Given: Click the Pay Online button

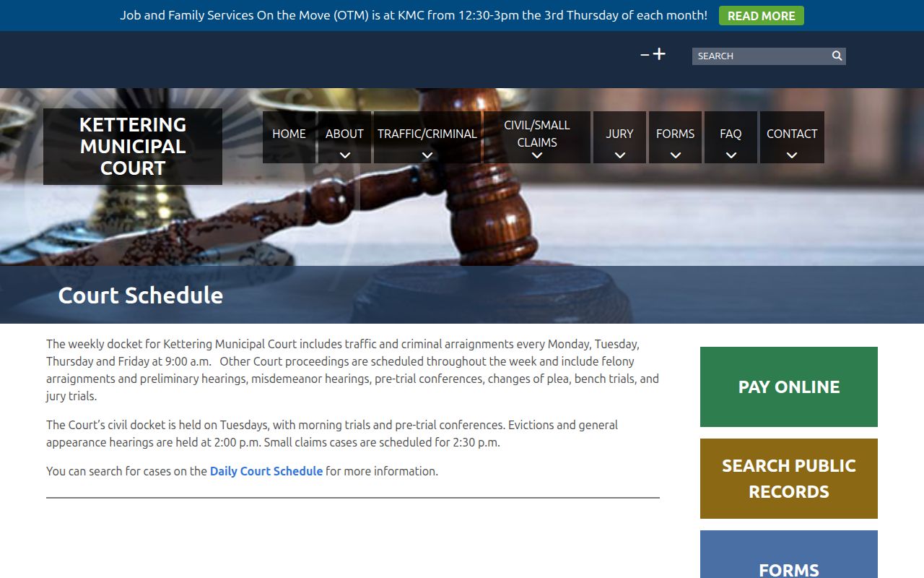Looking at the screenshot, I should pyautogui.click(x=789, y=387).
